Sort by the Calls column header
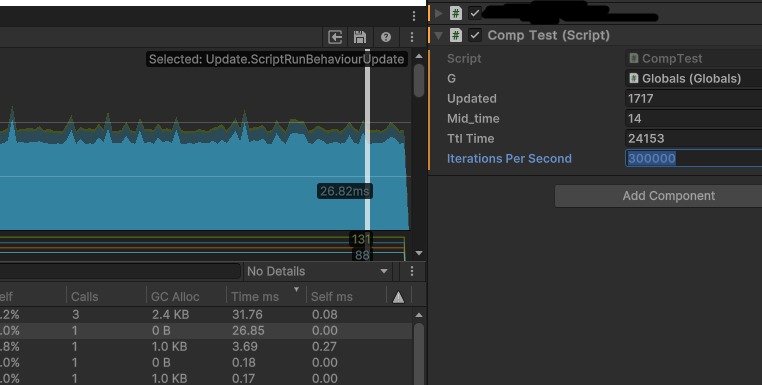762x385 pixels. (x=106, y=297)
